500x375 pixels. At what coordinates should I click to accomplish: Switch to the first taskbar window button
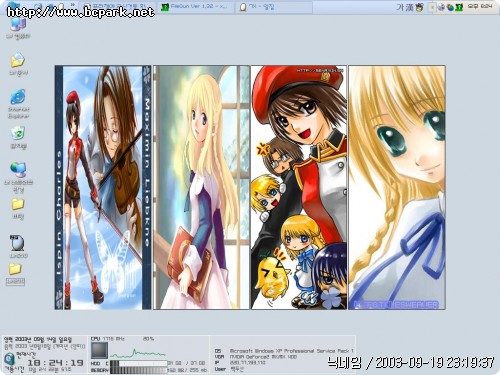[117, 7]
